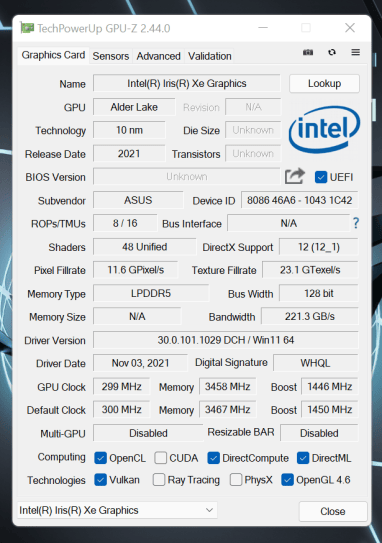Click the Resizable BAR value Disabled
The height and width of the screenshot is (543, 382).
(319, 433)
